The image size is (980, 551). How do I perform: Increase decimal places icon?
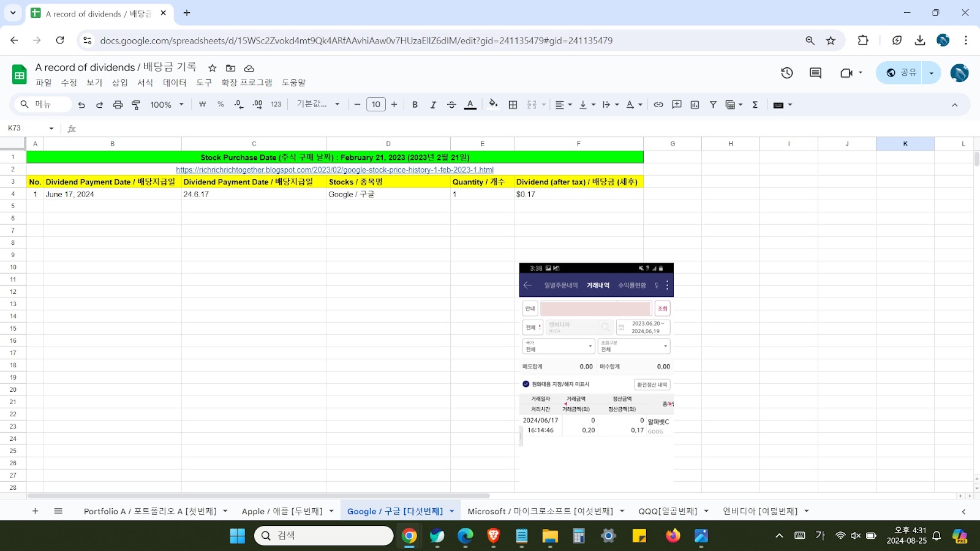click(x=257, y=105)
